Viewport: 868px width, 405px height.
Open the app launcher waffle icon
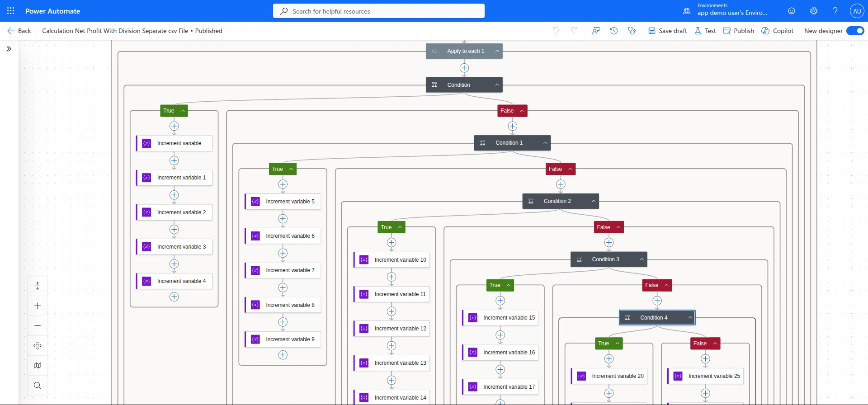point(11,11)
